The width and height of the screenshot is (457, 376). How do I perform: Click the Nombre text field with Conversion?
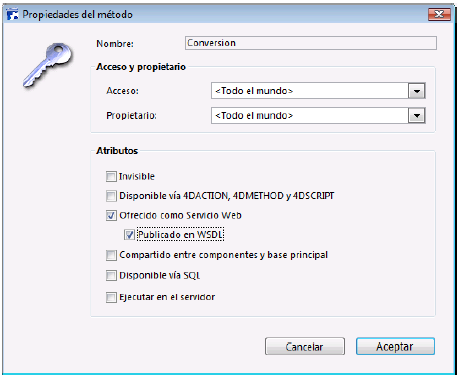(311, 43)
